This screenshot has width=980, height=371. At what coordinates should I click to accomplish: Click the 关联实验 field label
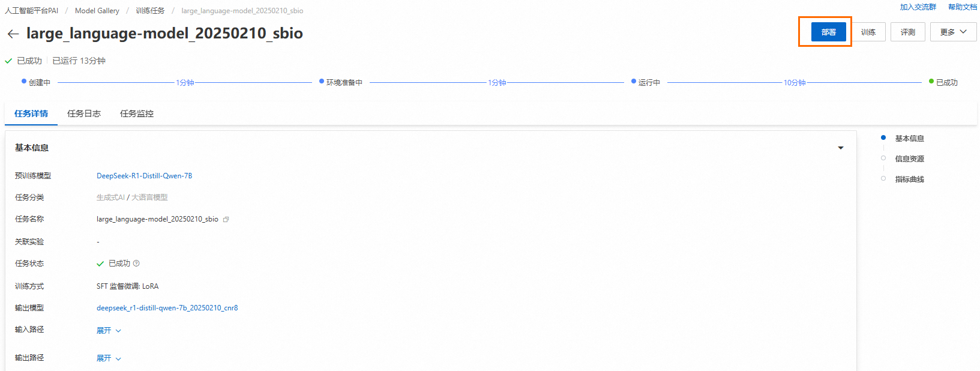(x=29, y=242)
